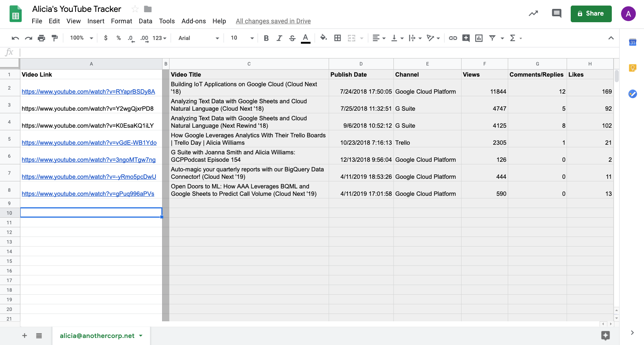The width and height of the screenshot is (644, 345).
Task: Open the alicia@anothercorp.net sheet tab dropdown
Action: pyautogui.click(x=141, y=336)
